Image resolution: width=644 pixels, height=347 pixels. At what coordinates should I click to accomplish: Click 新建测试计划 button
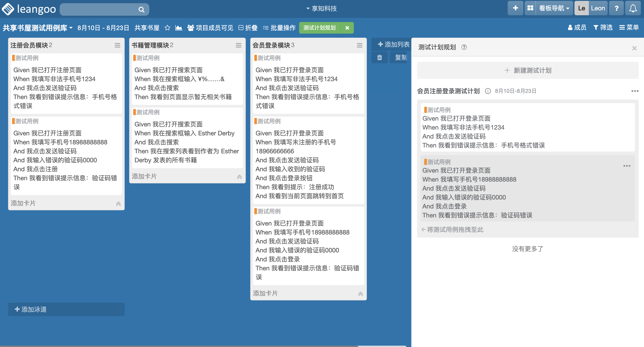click(x=527, y=71)
